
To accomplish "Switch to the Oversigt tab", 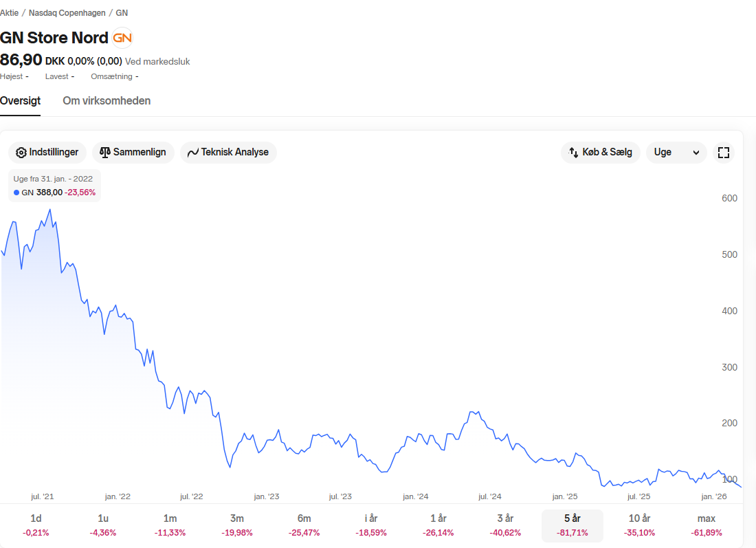I will (x=20, y=101).
